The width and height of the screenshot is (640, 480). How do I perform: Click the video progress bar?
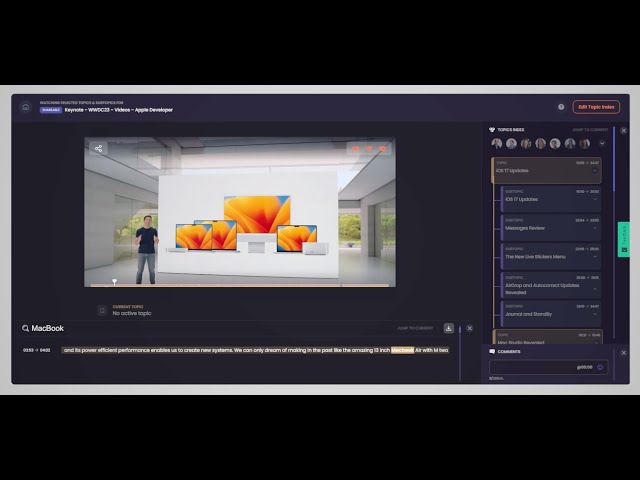click(x=240, y=285)
